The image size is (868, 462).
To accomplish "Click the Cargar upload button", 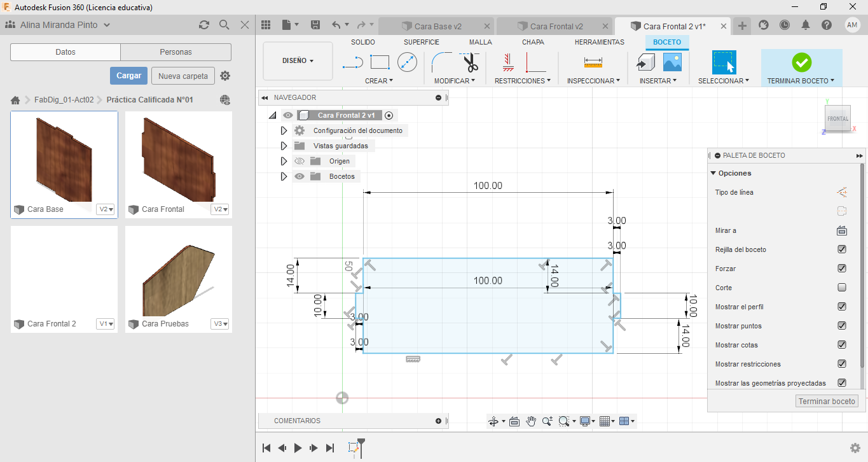I will pyautogui.click(x=128, y=76).
